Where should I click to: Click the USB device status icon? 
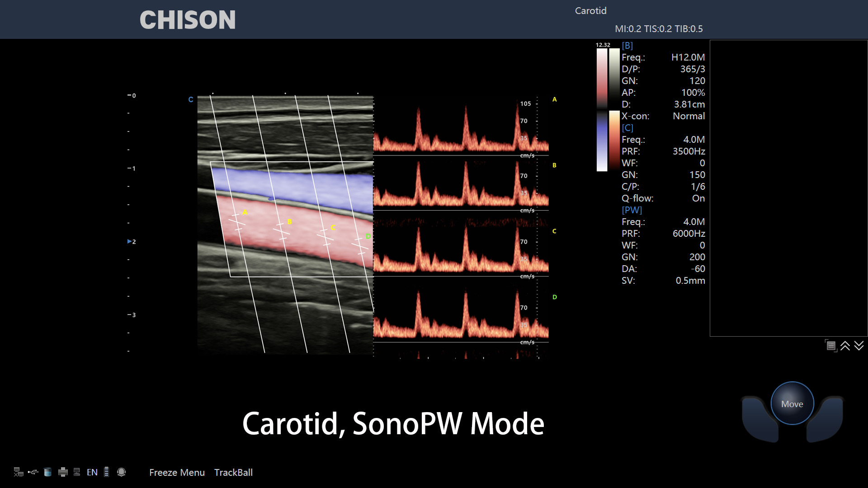pos(33,472)
